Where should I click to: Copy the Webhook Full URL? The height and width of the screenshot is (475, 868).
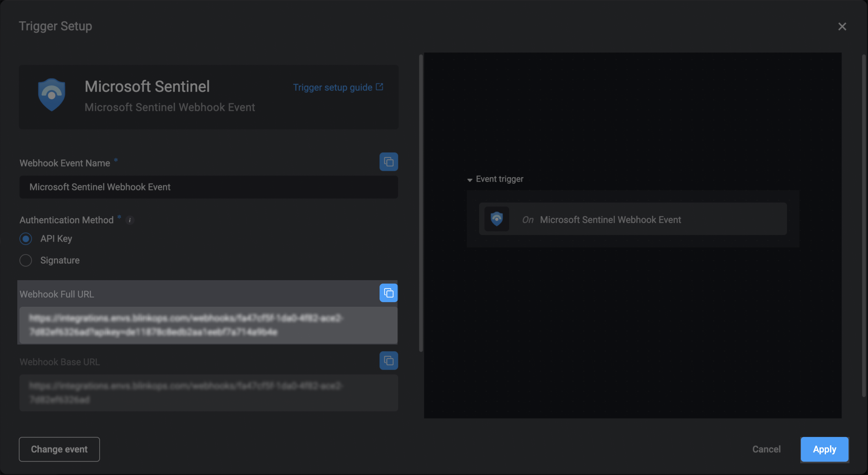[x=389, y=293]
